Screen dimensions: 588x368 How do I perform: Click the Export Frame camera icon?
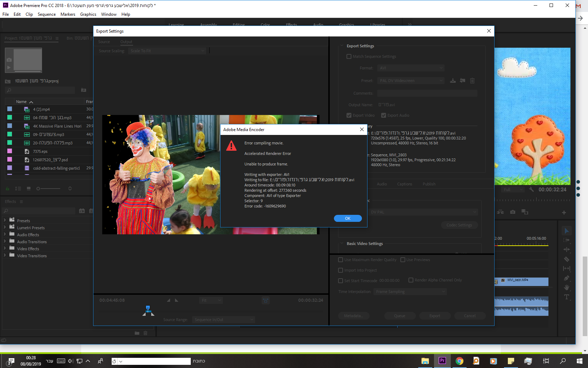(x=513, y=212)
